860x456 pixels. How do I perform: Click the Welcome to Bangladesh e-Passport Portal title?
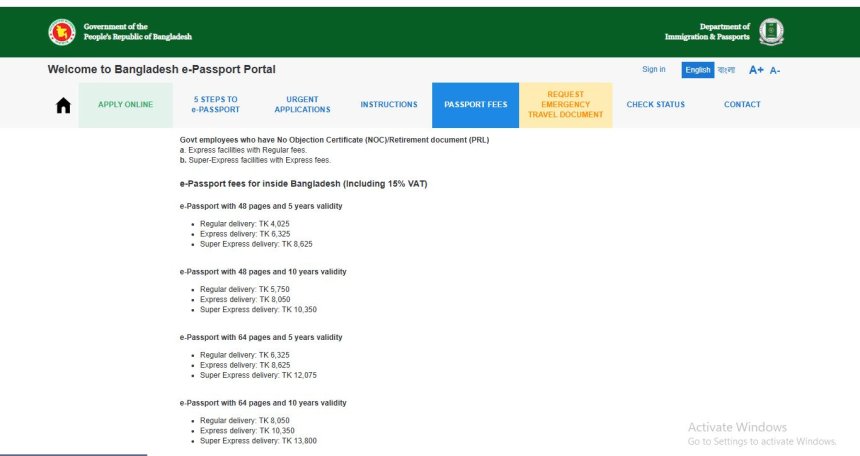[x=161, y=70]
